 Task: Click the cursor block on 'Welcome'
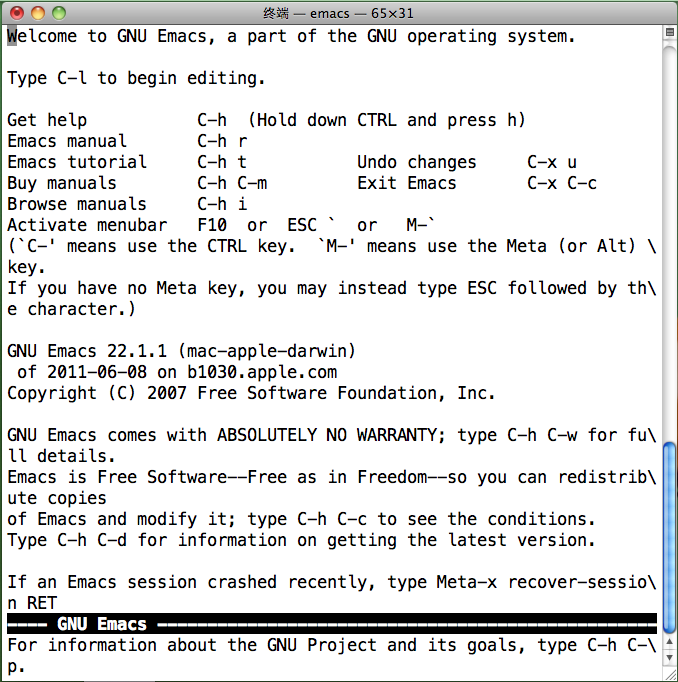pyautogui.click(x=12, y=36)
